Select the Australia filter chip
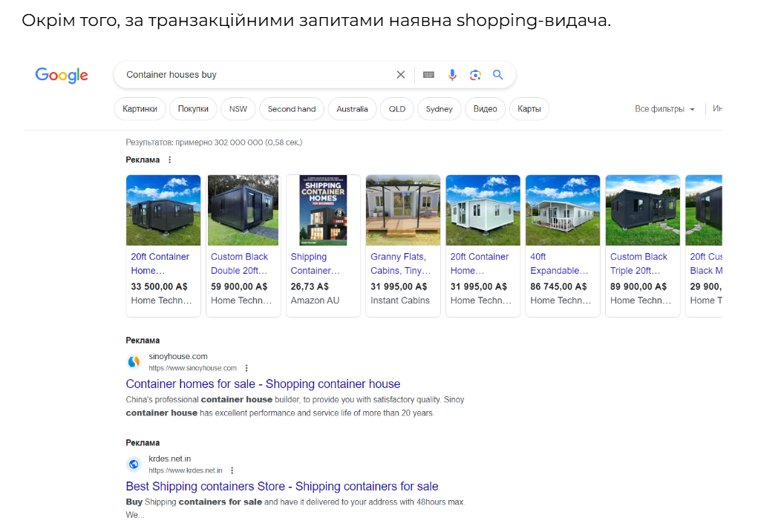Viewport: 781px width, 532px height. click(352, 109)
